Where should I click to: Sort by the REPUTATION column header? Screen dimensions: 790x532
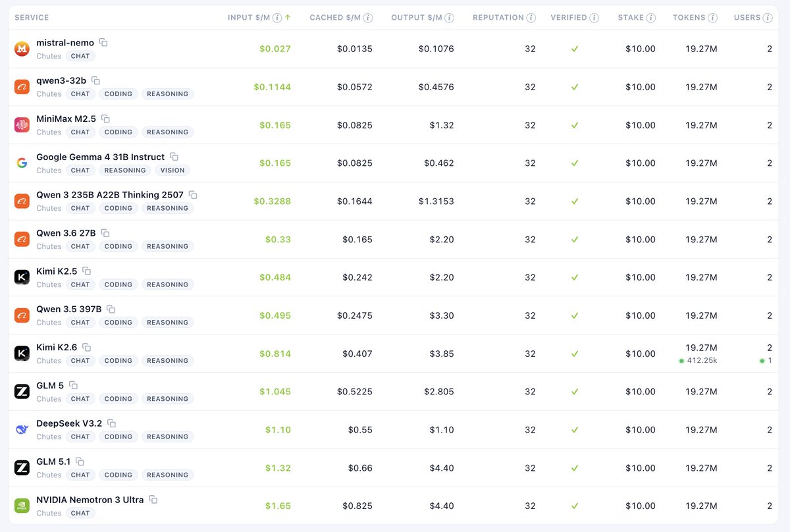[x=498, y=18]
